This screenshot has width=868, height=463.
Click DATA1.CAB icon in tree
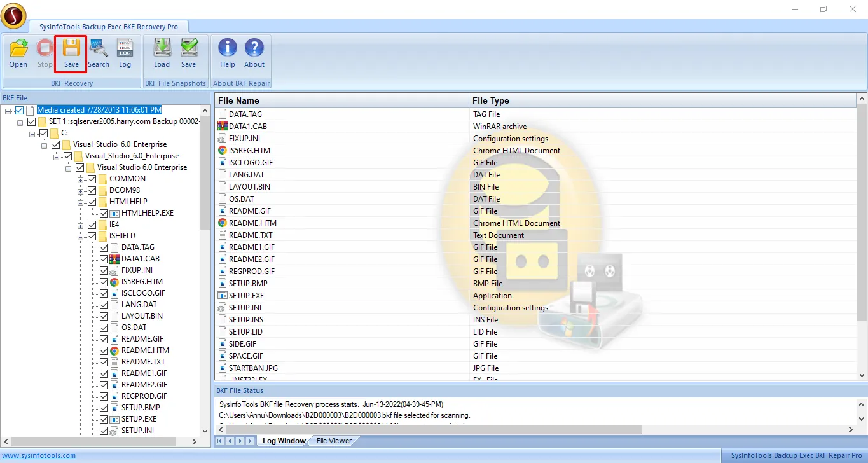[114, 259]
